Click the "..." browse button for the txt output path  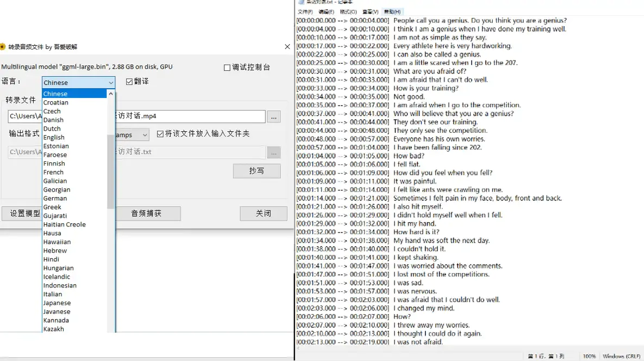274,153
